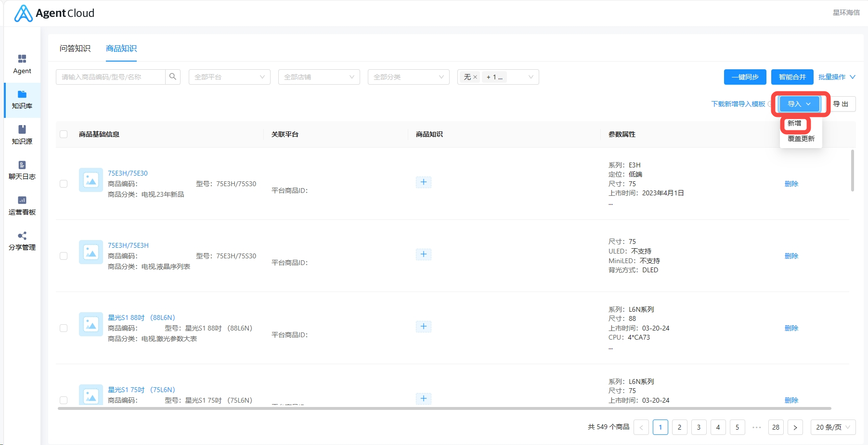Go to next page arrow

(795, 427)
